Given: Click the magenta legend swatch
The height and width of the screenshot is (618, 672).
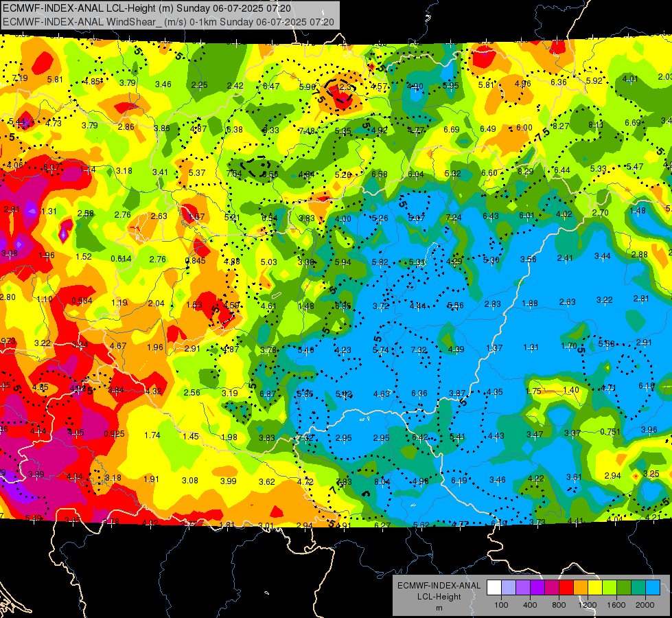Looking at the screenshot, I should (552, 587).
